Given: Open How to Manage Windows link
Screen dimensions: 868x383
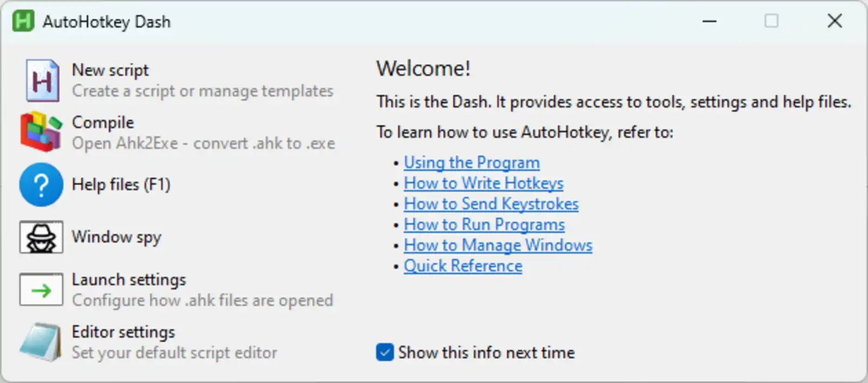Looking at the screenshot, I should (x=498, y=245).
